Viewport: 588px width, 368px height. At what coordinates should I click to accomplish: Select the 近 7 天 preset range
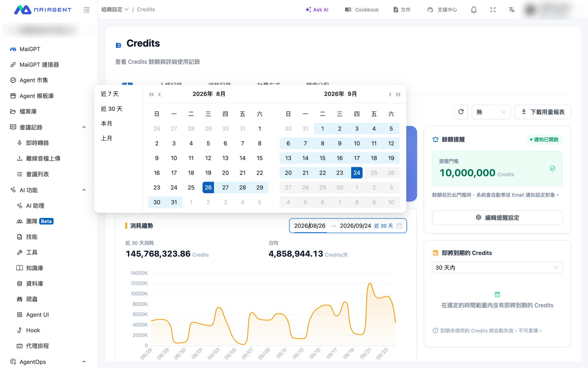pos(110,94)
